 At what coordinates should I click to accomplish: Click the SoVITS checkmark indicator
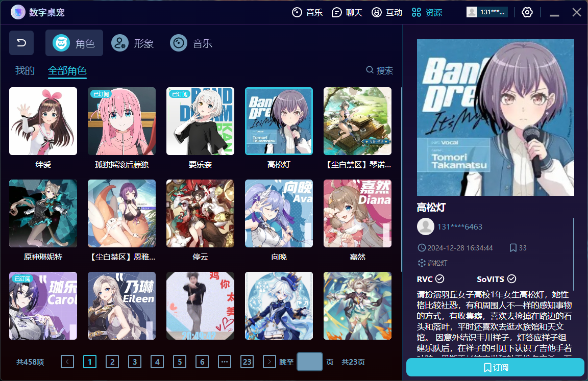coord(511,279)
